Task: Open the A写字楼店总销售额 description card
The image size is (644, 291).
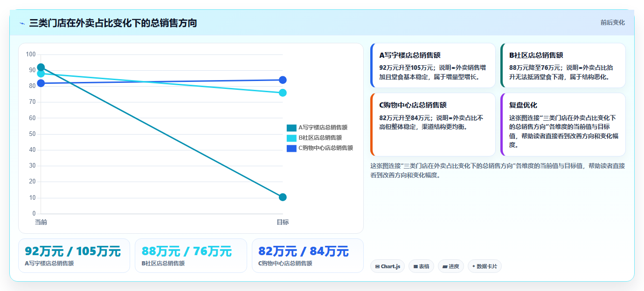Action: (433, 65)
